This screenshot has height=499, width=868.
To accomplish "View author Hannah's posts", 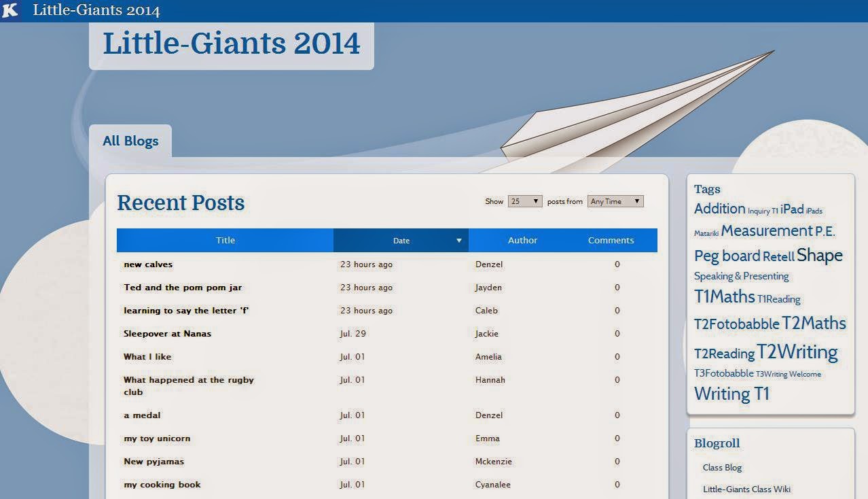I will (x=490, y=380).
